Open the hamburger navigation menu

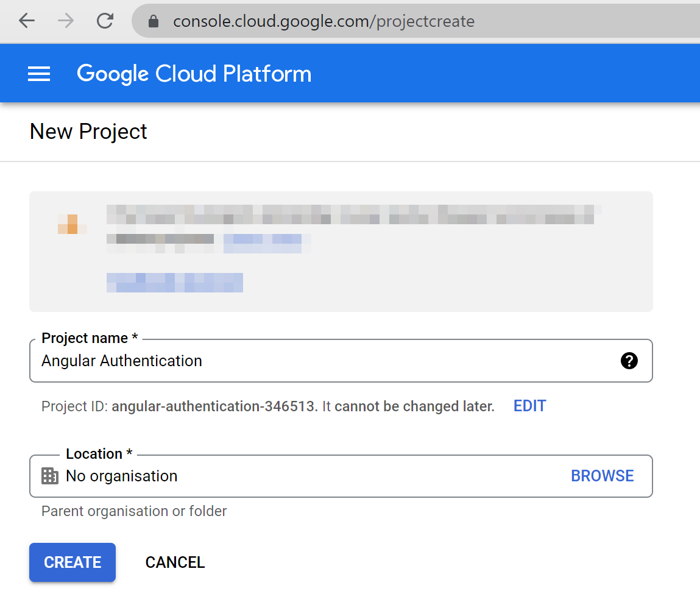pyautogui.click(x=39, y=74)
